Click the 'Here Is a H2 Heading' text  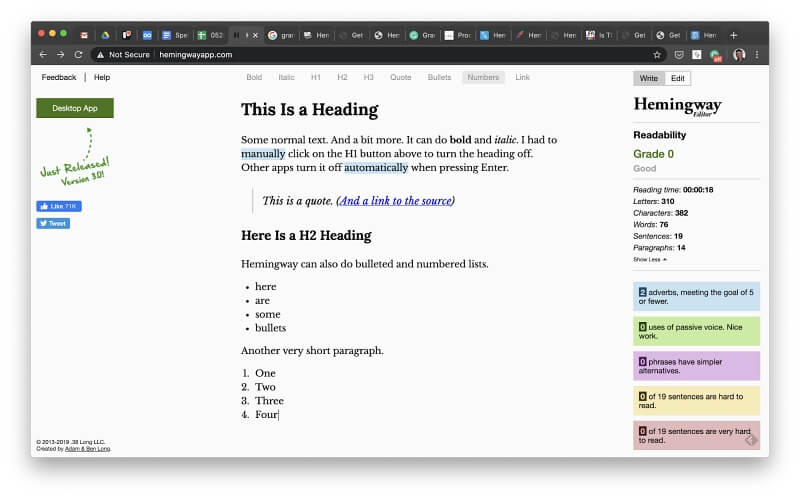pyautogui.click(x=306, y=235)
